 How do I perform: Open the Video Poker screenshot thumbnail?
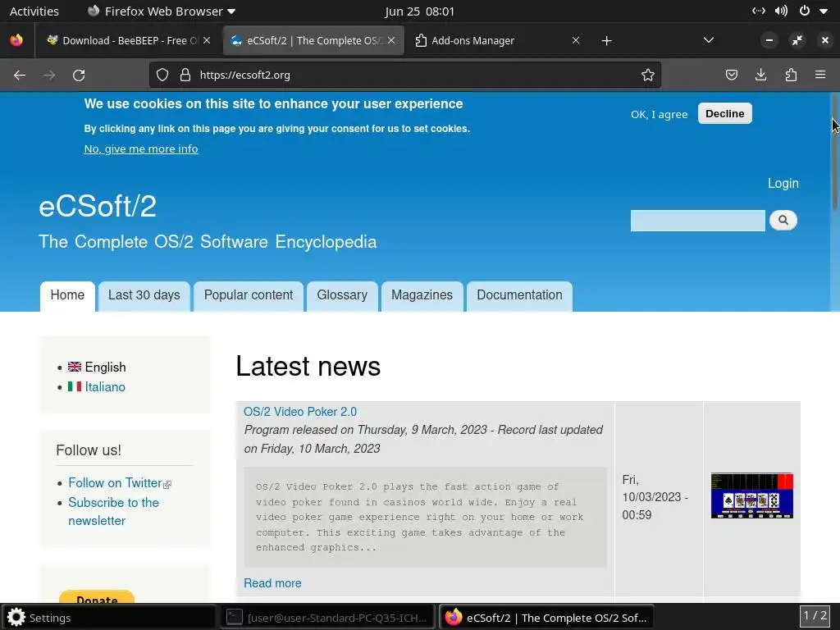751,495
